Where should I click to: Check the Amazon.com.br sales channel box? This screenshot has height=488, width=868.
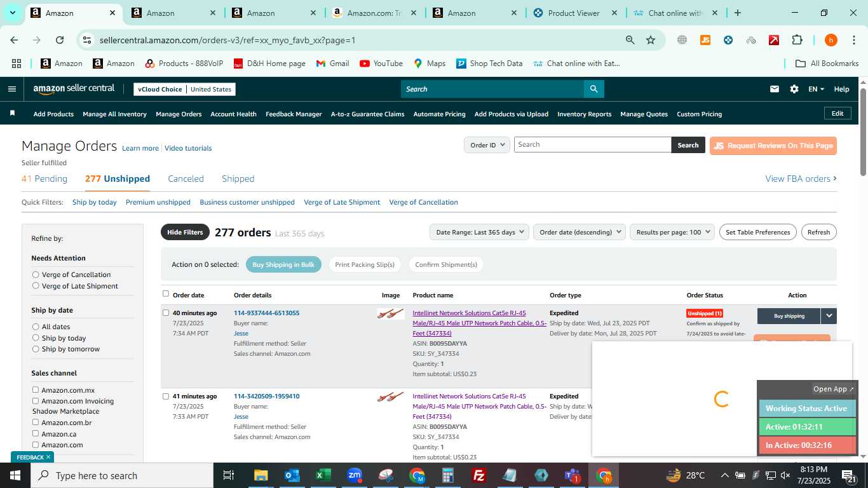tap(36, 422)
